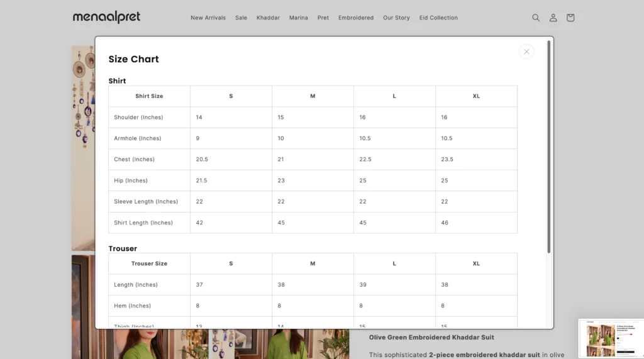644x359 pixels.
Task: Click trouser Length value 37
Action: 199,285
